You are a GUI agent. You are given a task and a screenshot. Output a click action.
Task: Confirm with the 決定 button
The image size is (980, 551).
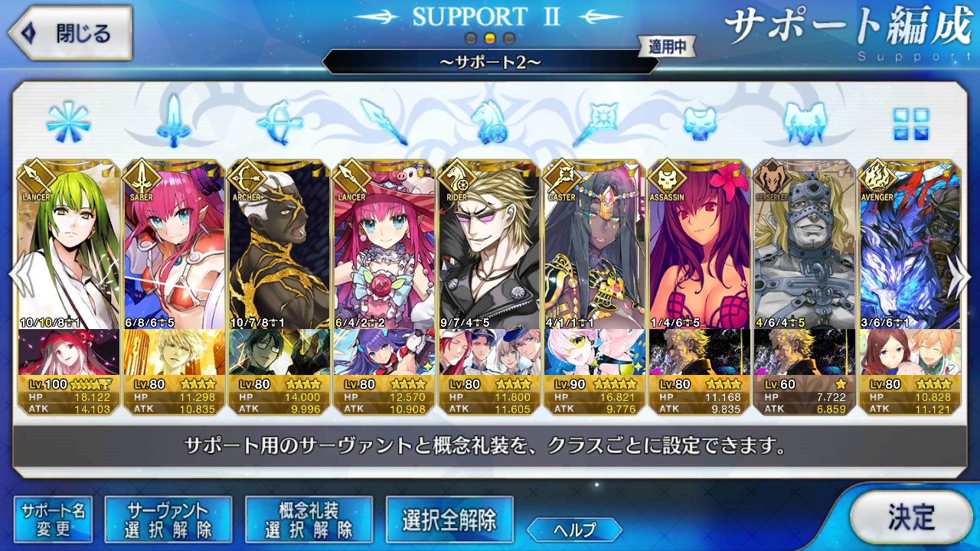click(910, 517)
